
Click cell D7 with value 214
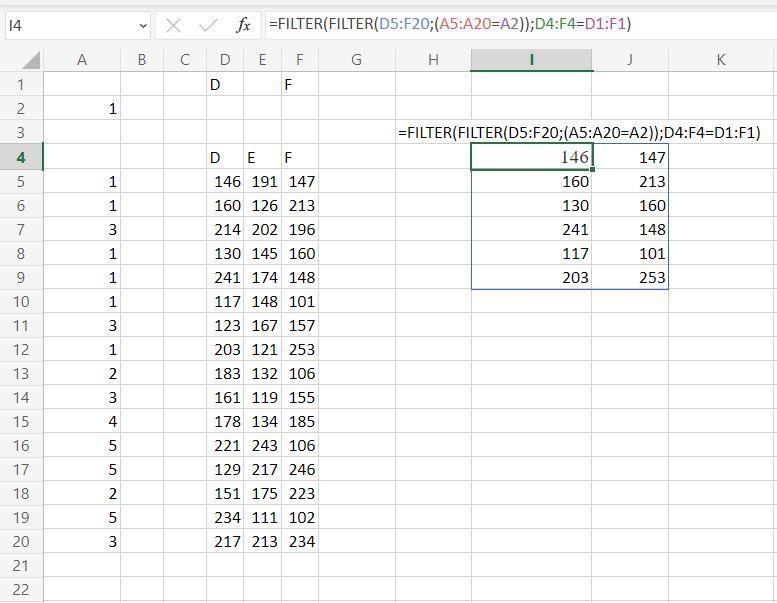click(225, 229)
